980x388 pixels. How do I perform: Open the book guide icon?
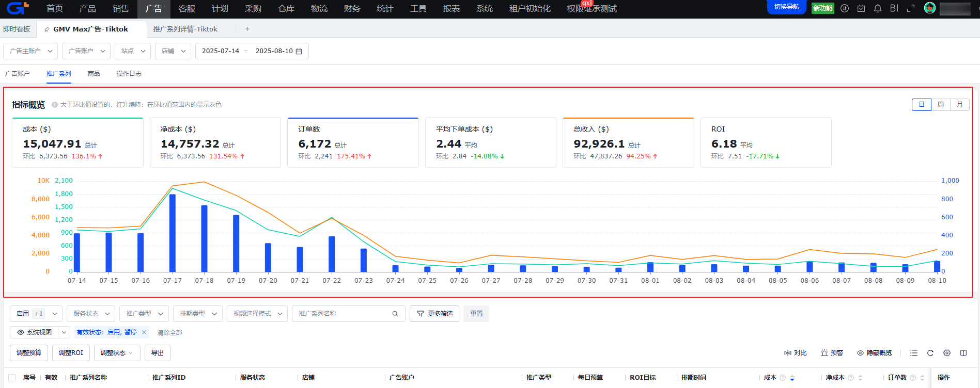click(963, 353)
